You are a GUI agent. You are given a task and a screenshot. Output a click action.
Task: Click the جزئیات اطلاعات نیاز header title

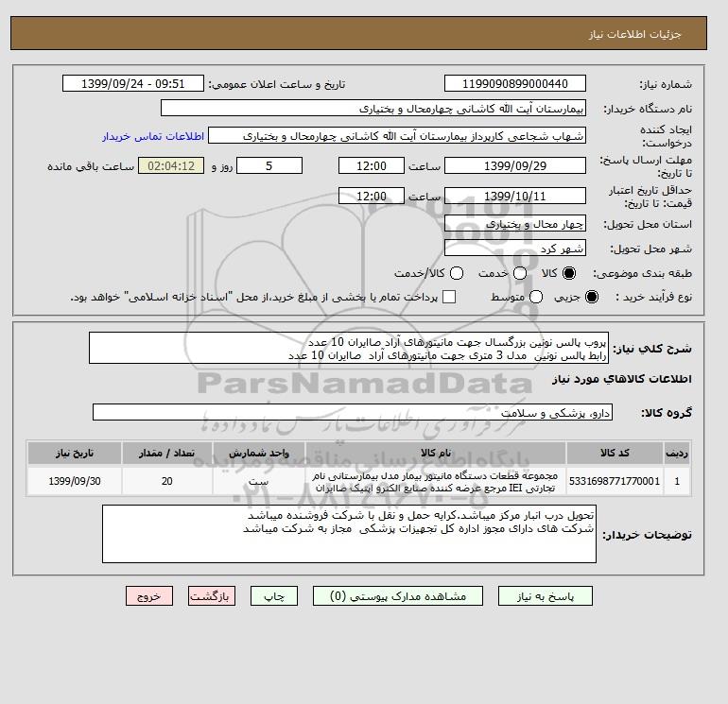coord(635,35)
